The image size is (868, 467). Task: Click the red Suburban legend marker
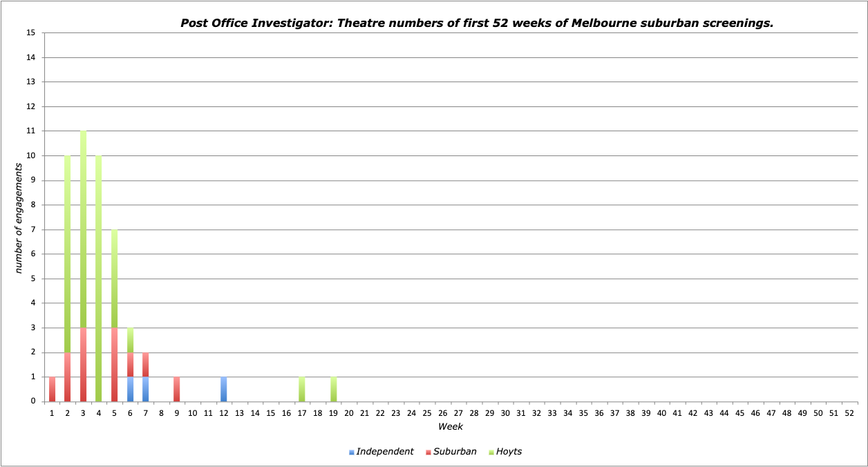tap(428, 452)
